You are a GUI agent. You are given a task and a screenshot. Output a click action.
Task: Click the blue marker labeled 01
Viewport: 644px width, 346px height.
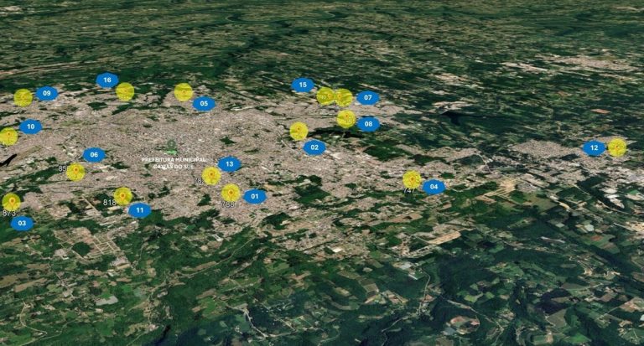pyautogui.click(x=255, y=197)
